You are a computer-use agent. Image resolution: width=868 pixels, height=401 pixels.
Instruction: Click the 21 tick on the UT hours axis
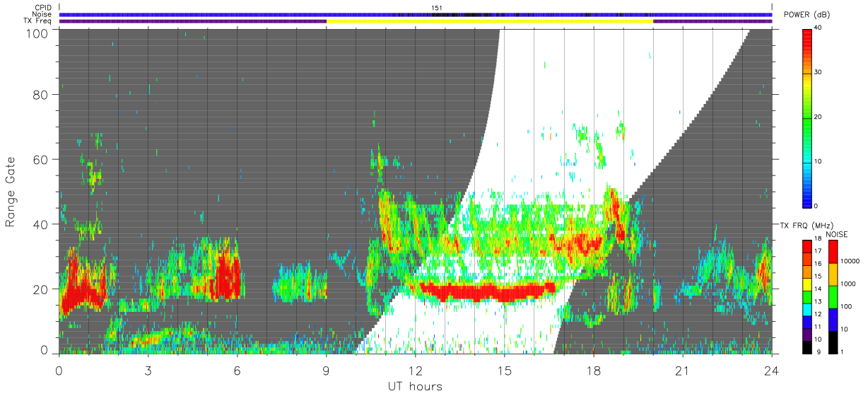coord(682,370)
